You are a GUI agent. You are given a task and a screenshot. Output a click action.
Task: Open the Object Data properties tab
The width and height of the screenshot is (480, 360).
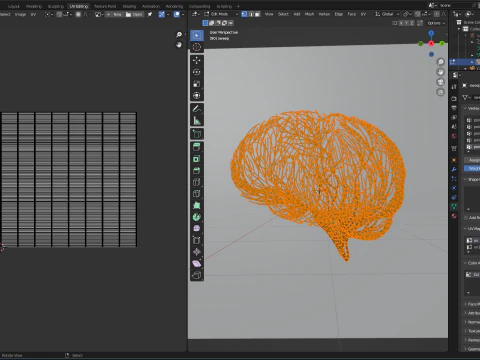pyautogui.click(x=454, y=207)
